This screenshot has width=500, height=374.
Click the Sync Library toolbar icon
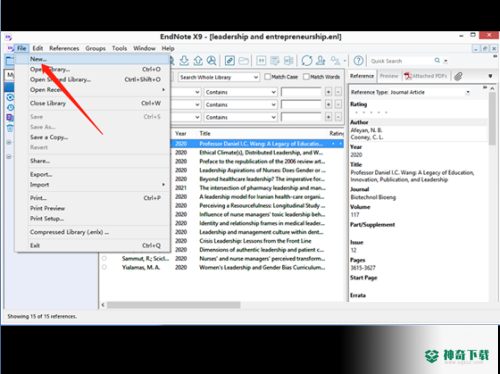tap(307, 61)
